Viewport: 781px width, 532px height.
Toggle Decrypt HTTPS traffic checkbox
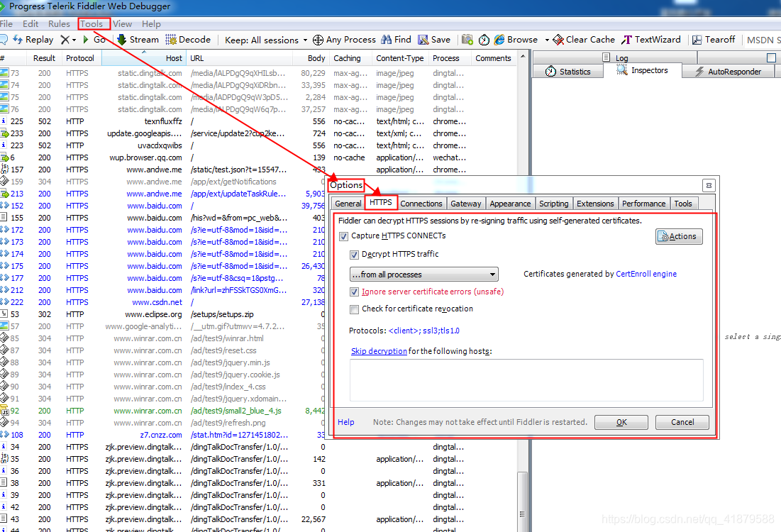pyautogui.click(x=354, y=255)
